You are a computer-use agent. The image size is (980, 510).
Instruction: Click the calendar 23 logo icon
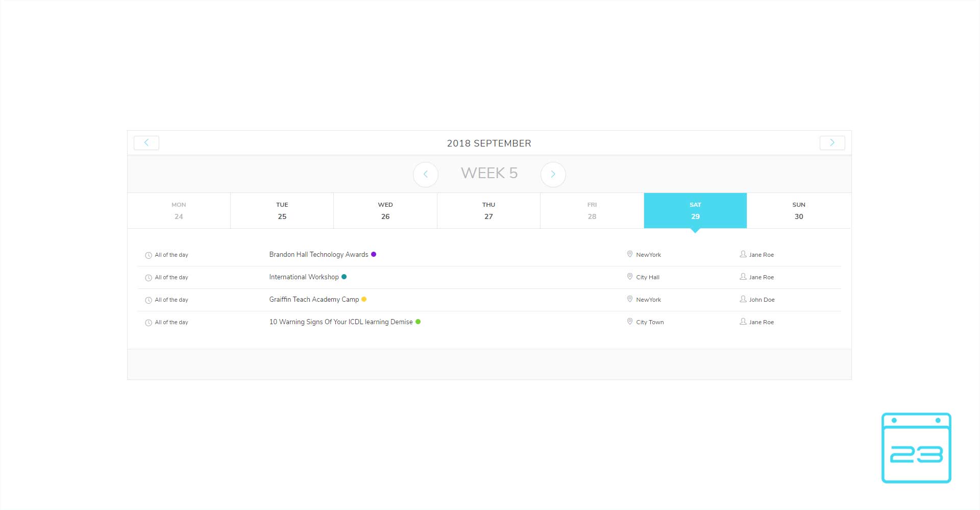(x=916, y=448)
